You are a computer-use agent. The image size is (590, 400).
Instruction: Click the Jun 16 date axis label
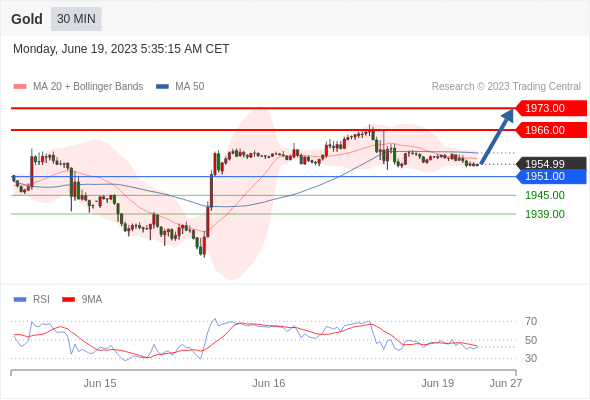(x=269, y=383)
